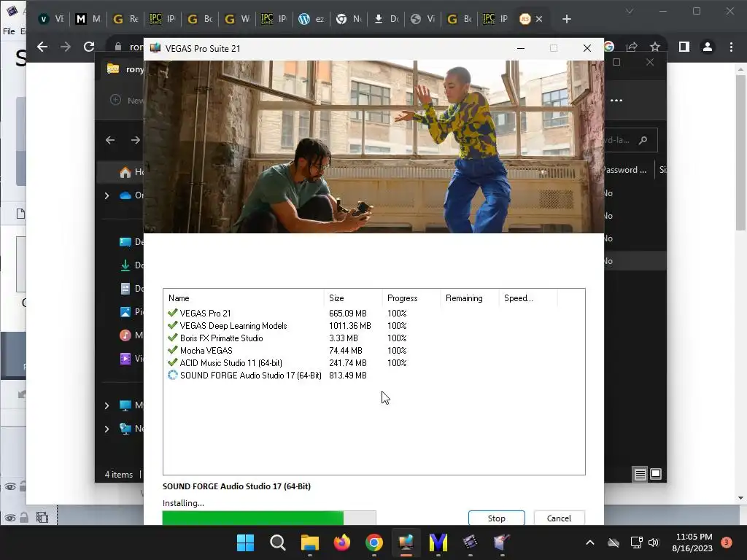Open Chrome from taskbar
Screen dimensions: 747x560
coord(374,542)
